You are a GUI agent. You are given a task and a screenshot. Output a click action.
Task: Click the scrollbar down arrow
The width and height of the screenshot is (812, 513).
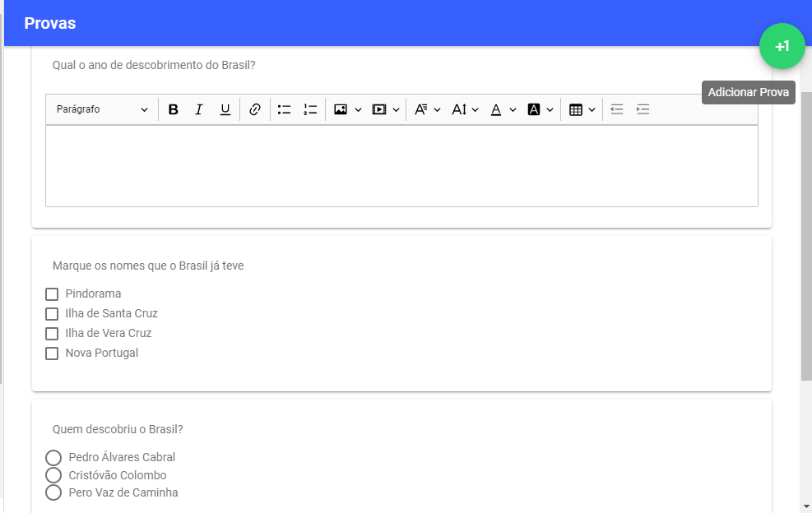(806, 506)
